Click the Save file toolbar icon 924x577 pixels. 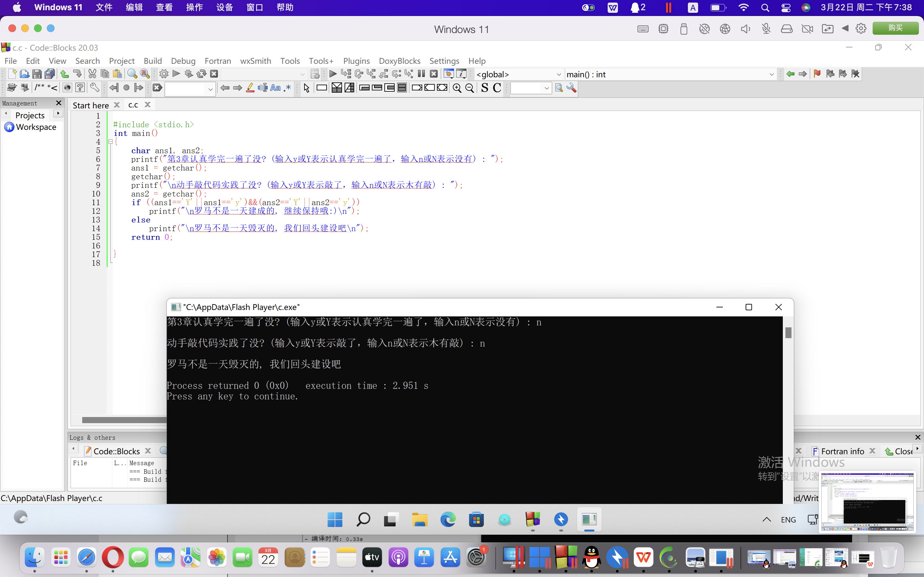(37, 74)
